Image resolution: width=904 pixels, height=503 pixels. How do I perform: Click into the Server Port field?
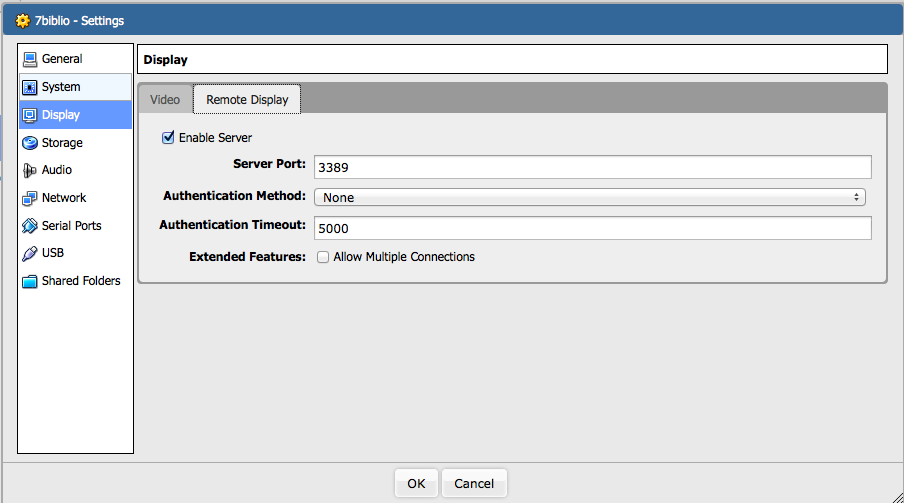(592, 167)
